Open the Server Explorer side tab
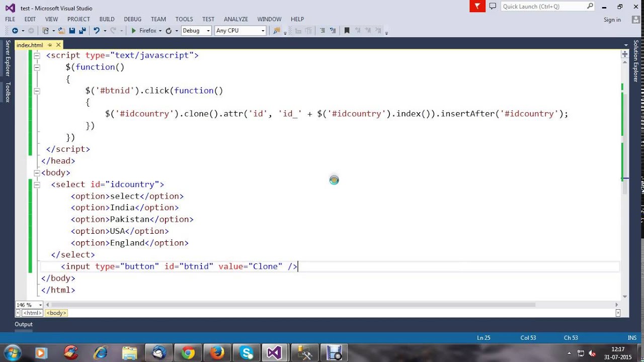This screenshot has height=362, width=644. point(8,58)
